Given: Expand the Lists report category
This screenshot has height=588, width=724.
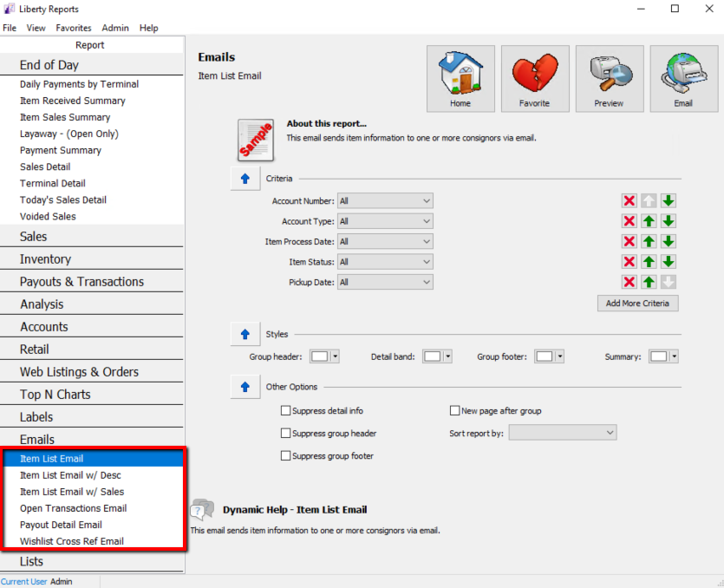Looking at the screenshot, I should point(92,562).
